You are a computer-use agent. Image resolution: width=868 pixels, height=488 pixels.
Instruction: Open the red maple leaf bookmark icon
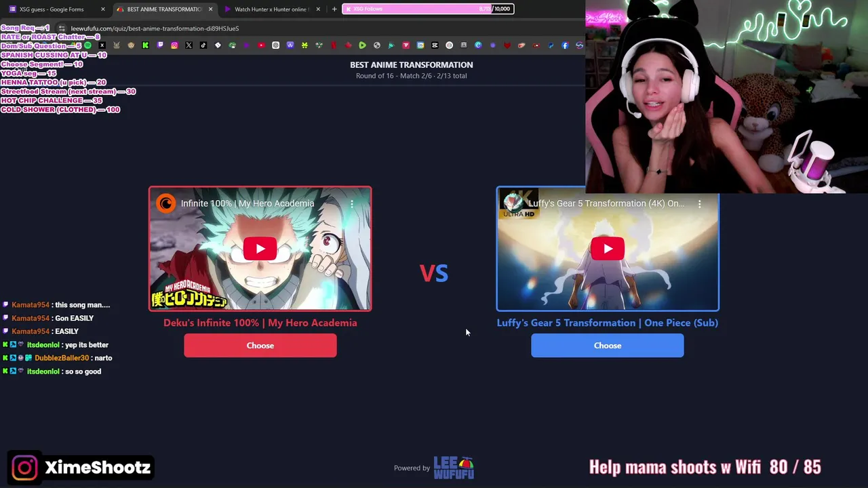[x=349, y=45]
